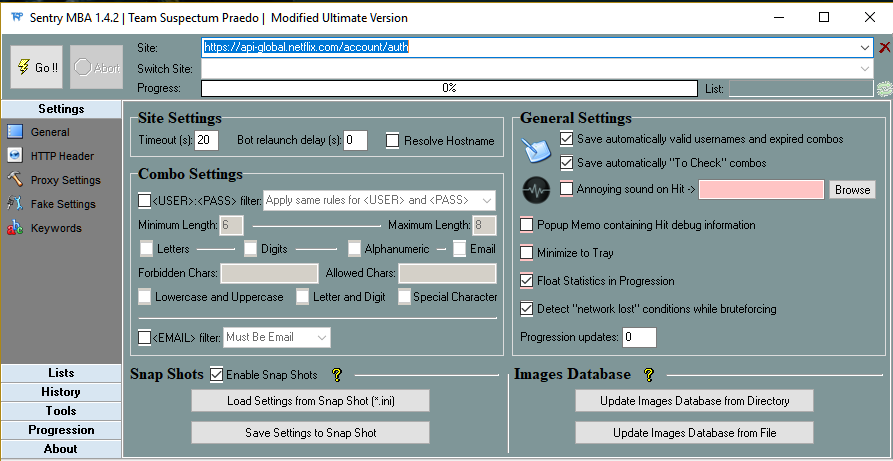Disable Float Statistics in Progression

[526, 281]
